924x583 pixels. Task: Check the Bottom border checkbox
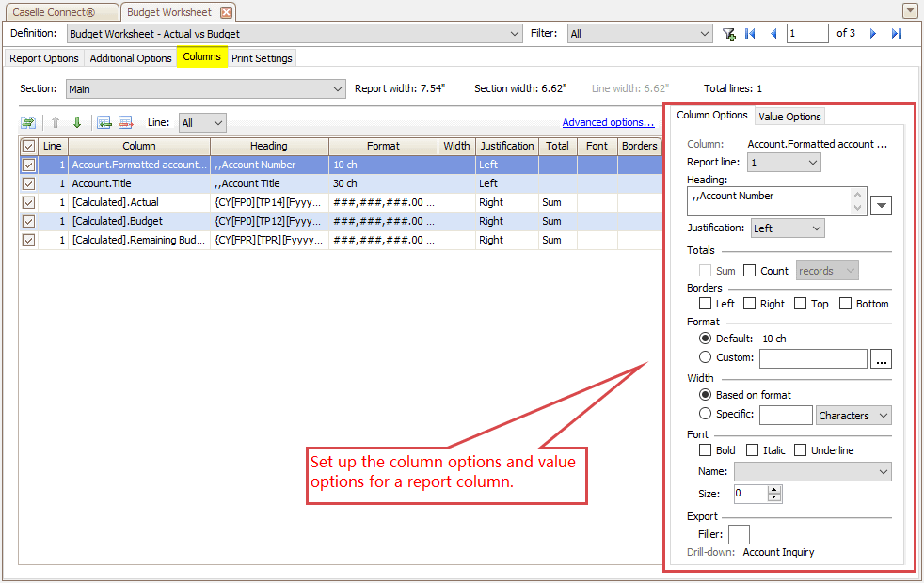(846, 304)
